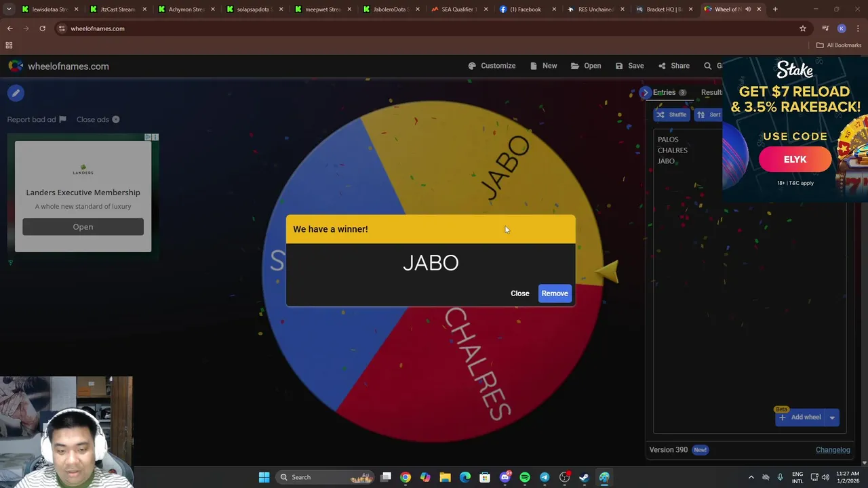Click the wheelofnames.com logo

pos(58,66)
